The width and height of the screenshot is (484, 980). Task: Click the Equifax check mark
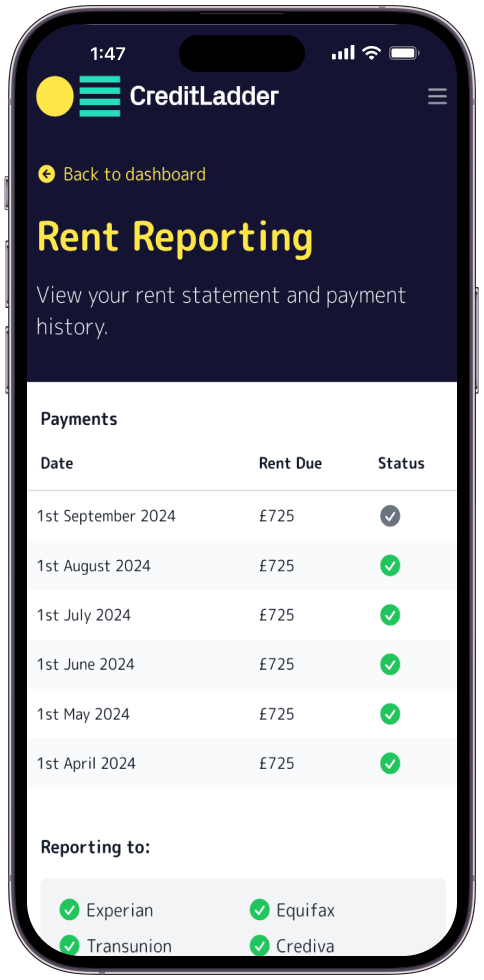point(260,910)
